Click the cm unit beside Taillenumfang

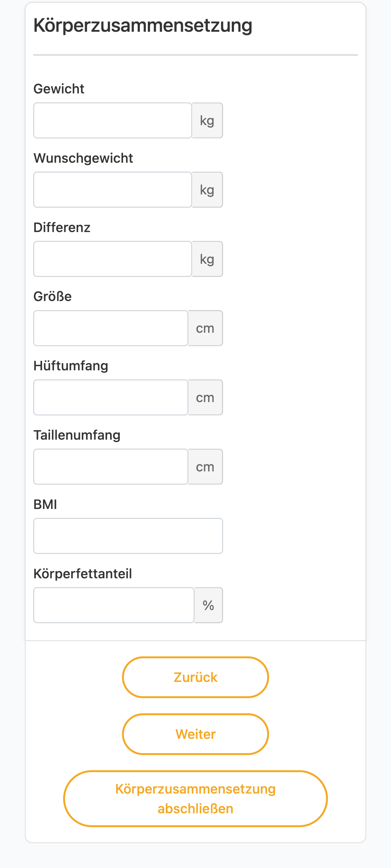[x=206, y=467]
